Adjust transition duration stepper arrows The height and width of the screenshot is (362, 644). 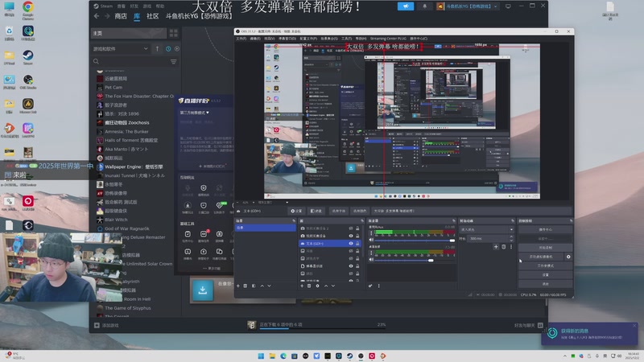coord(511,238)
